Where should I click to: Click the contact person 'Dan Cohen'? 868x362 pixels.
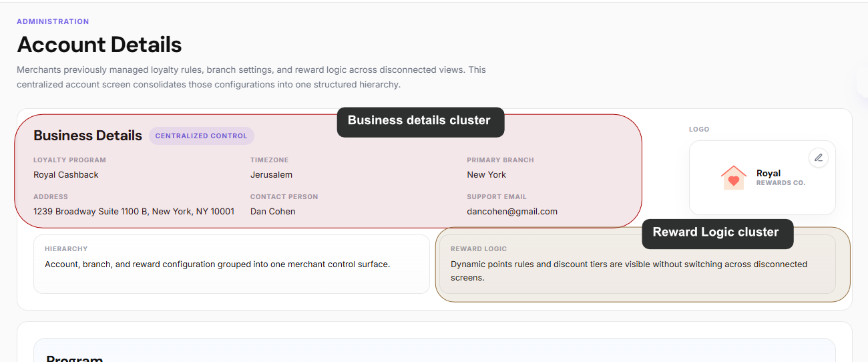(x=272, y=211)
